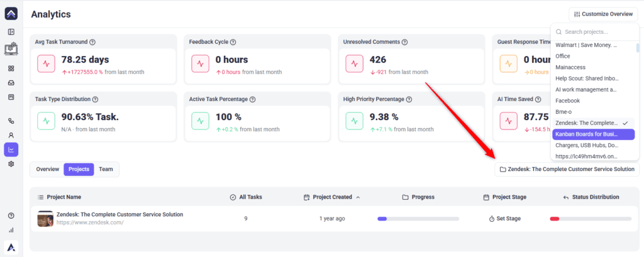The height and width of the screenshot is (257, 644).
Task: Open the Zendesk project name in the table
Action: pyautogui.click(x=120, y=215)
